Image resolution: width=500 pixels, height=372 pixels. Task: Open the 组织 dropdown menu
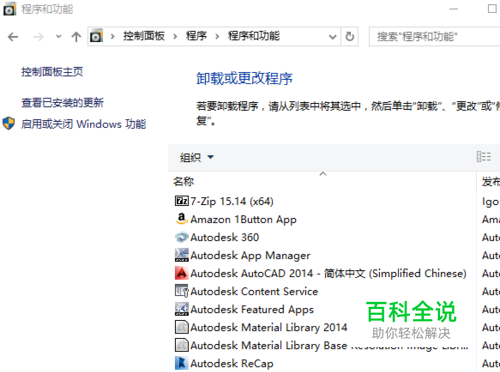coord(197,157)
